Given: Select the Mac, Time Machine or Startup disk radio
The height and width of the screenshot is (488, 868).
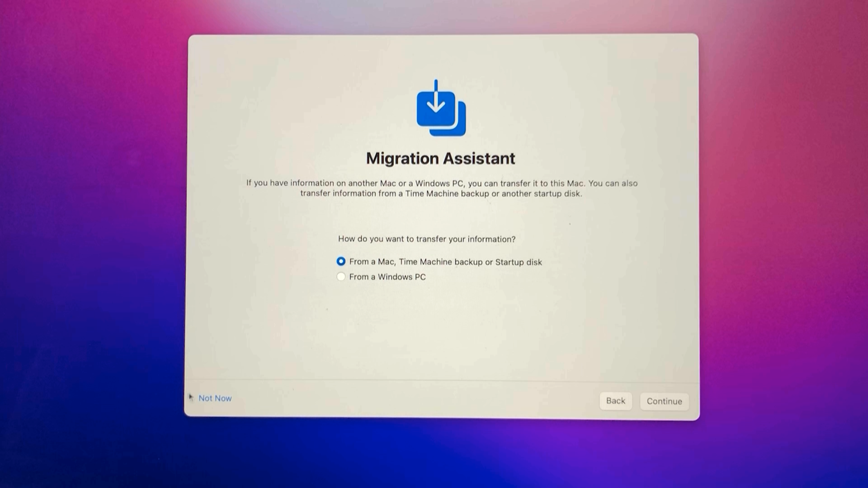Looking at the screenshot, I should click(x=341, y=262).
